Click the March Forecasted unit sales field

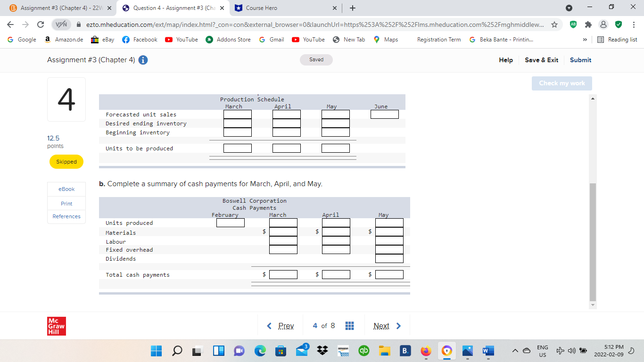pos(237,114)
